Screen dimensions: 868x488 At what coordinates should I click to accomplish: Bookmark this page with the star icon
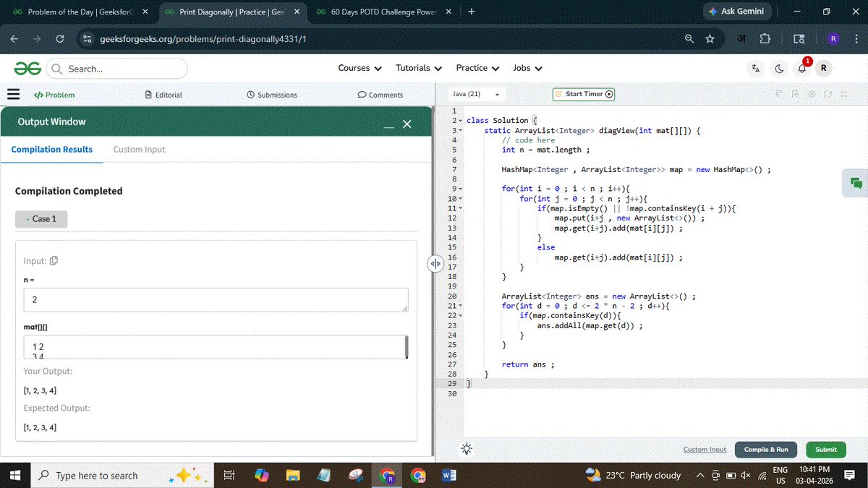(x=710, y=38)
